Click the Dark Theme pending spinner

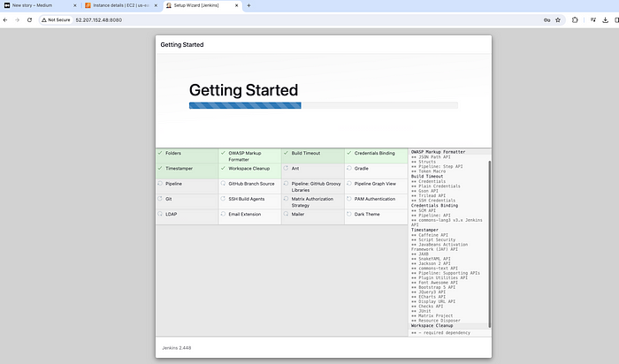point(349,214)
